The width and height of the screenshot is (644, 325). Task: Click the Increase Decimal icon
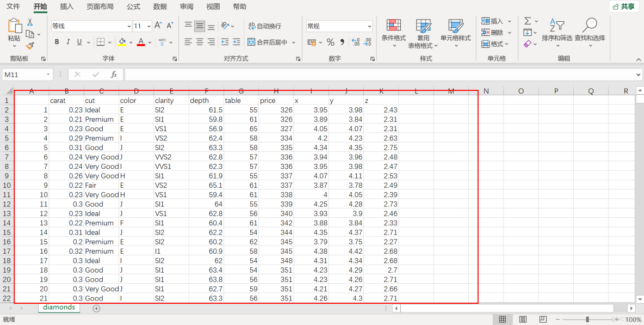tap(356, 41)
